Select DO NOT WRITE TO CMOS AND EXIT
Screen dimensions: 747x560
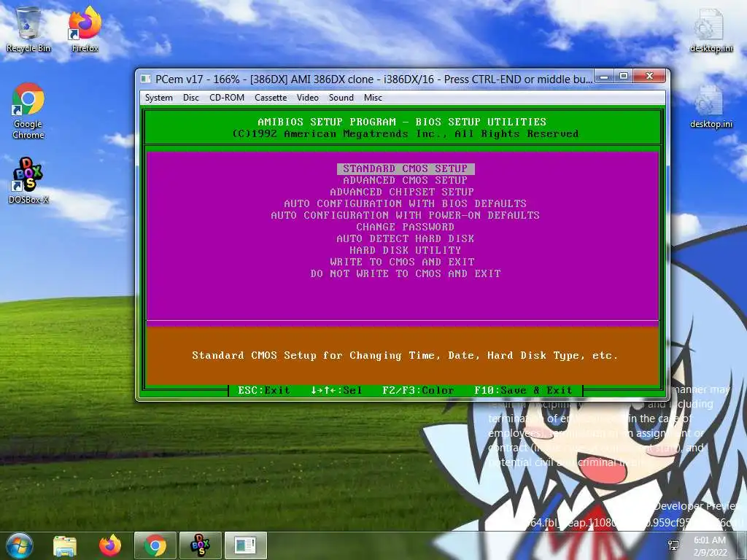[x=406, y=274]
